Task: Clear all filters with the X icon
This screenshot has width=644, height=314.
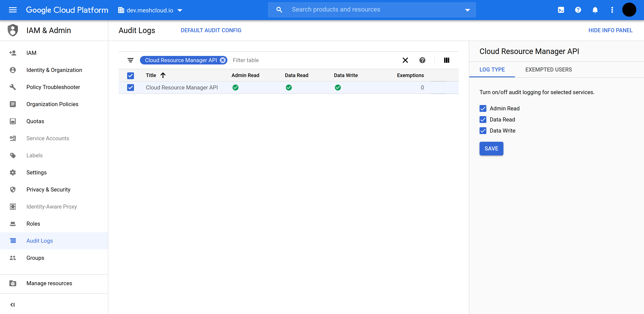Action: (405, 60)
